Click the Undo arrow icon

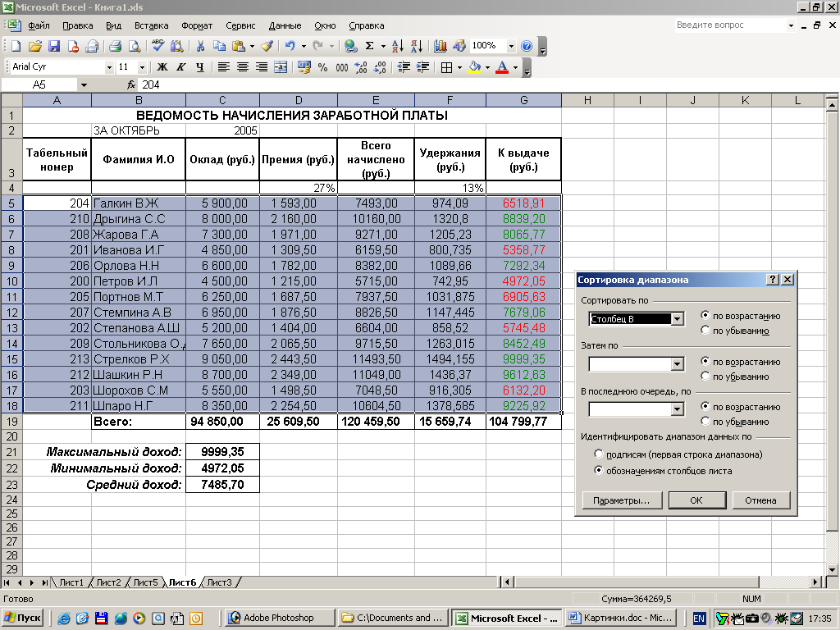coord(290,46)
